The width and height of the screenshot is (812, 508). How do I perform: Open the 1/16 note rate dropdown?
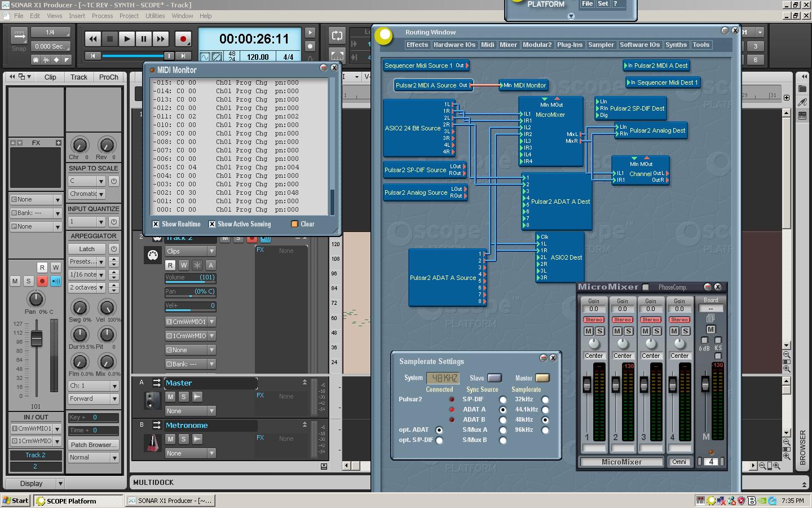click(86, 274)
